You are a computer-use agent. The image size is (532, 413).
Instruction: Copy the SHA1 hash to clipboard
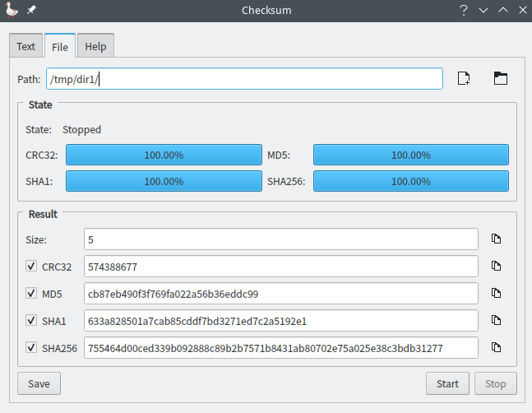(496, 321)
